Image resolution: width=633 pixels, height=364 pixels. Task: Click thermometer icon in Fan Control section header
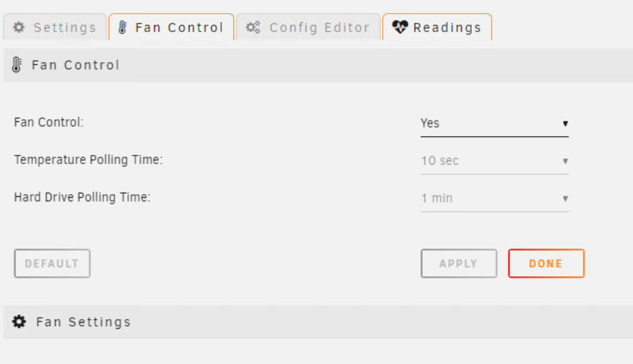[x=16, y=64]
